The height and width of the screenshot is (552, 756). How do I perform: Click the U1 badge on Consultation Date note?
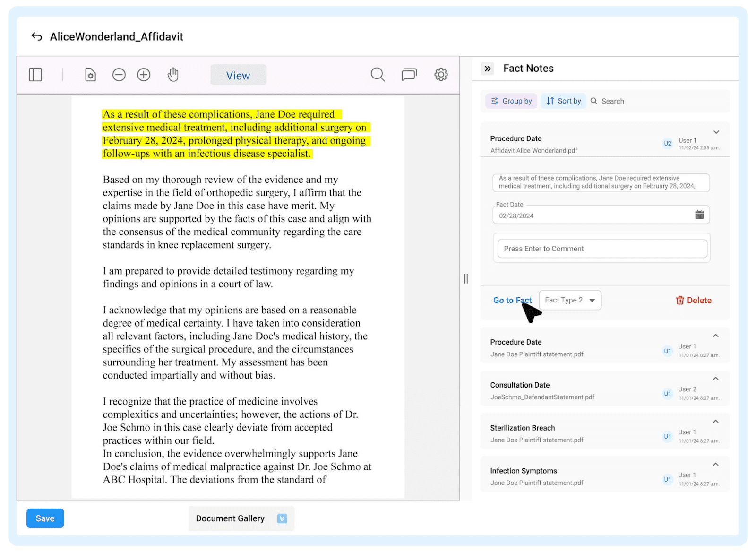click(668, 394)
